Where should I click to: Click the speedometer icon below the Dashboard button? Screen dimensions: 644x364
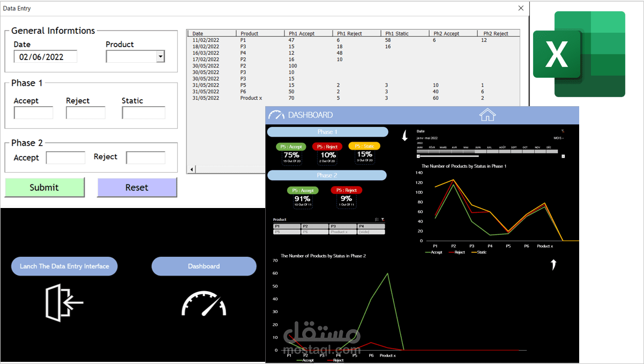tap(204, 304)
